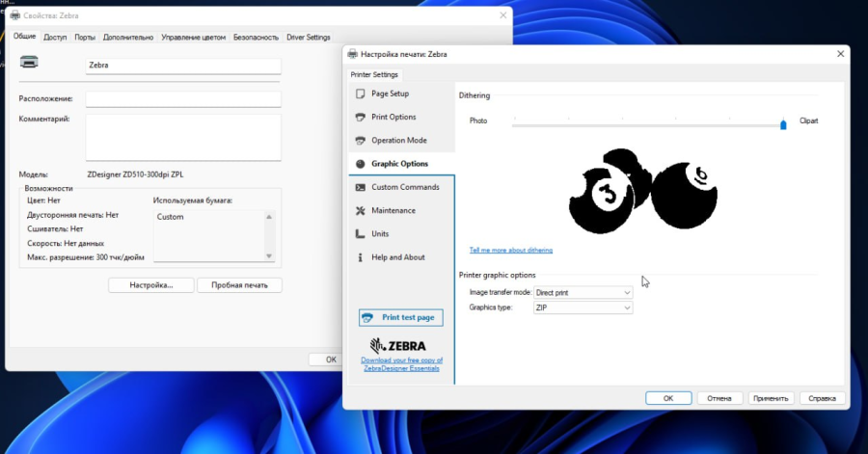Click the Clipart label of dithering slider
Viewport: 868px width, 454px height.
(808, 120)
